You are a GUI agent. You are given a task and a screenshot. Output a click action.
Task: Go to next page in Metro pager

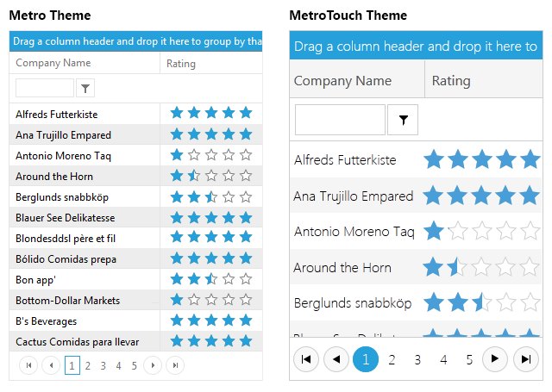153,365
